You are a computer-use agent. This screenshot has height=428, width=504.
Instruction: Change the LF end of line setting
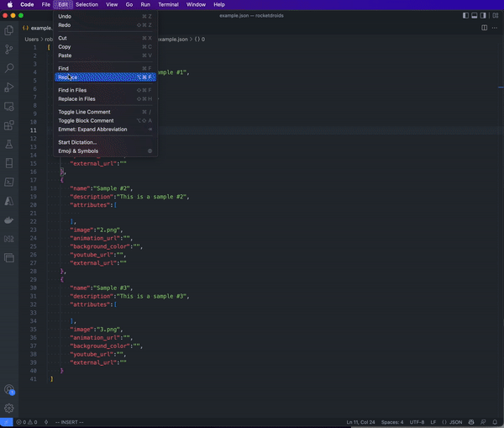coord(433,422)
